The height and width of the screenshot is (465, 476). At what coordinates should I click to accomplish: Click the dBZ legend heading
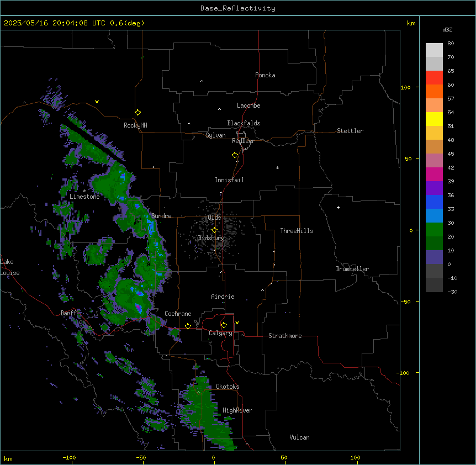click(447, 29)
